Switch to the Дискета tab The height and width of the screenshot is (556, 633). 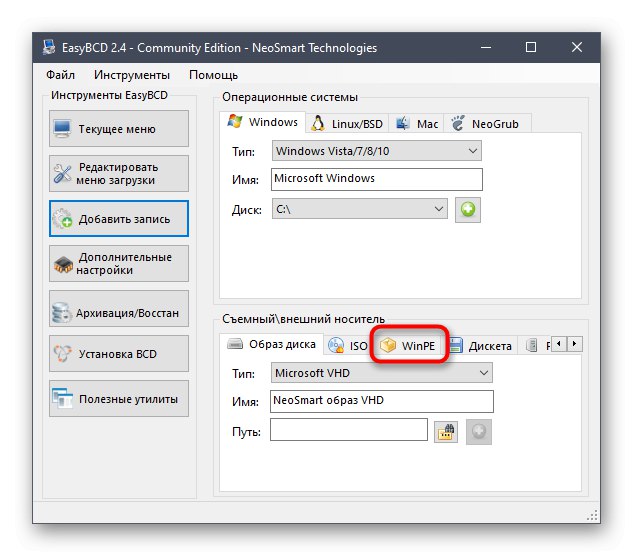[480, 346]
